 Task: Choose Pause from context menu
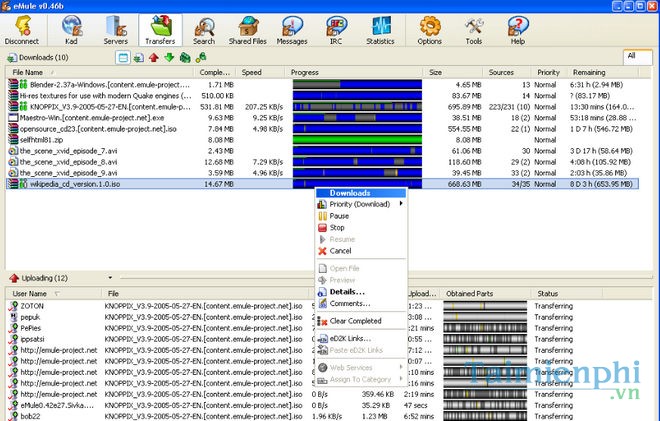point(361,216)
